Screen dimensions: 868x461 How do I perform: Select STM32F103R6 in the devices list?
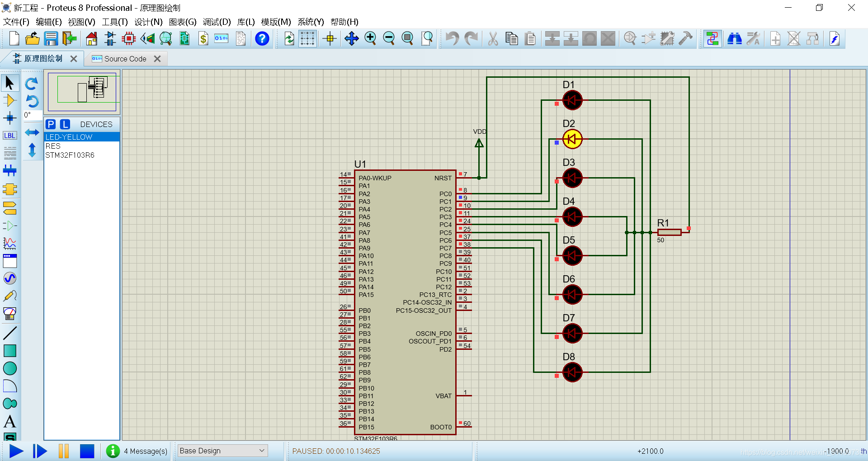(82, 155)
